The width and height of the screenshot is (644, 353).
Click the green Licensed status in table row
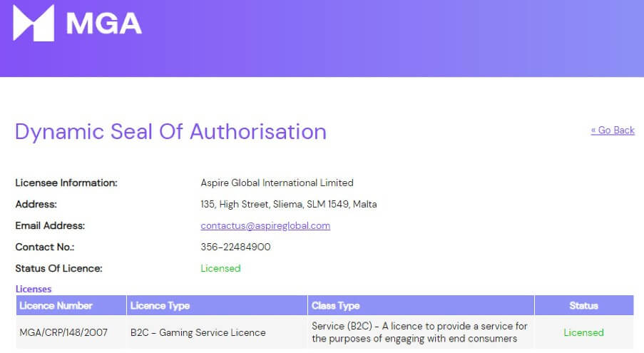(x=583, y=332)
